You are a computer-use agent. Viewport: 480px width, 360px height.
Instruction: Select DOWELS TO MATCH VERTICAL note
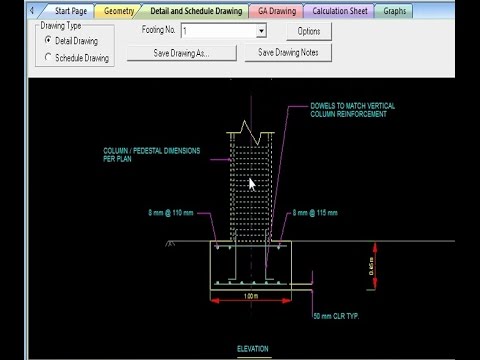tap(352, 110)
